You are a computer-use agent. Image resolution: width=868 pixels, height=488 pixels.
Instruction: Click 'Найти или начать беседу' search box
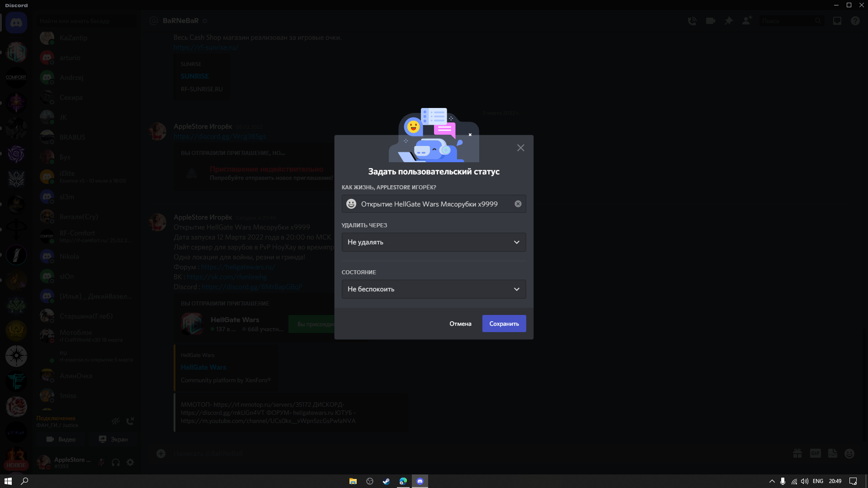point(86,21)
